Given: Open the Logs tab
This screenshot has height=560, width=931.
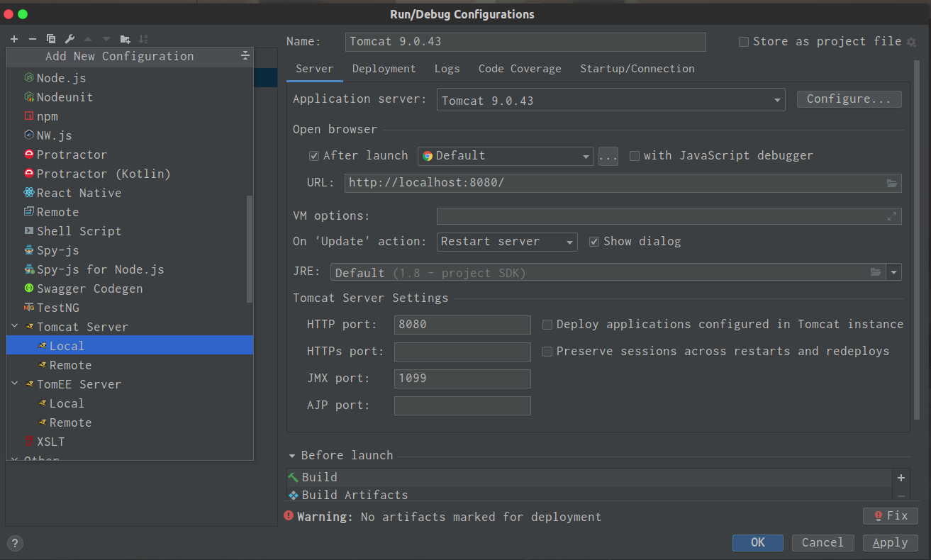Looking at the screenshot, I should 447,69.
